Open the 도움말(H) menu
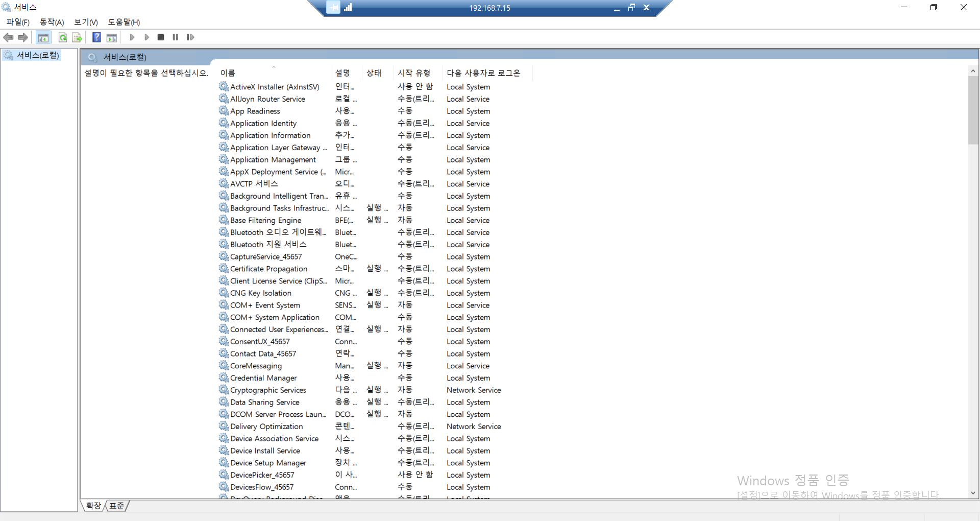Viewport: 980px width, 521px height. [124, 22]
